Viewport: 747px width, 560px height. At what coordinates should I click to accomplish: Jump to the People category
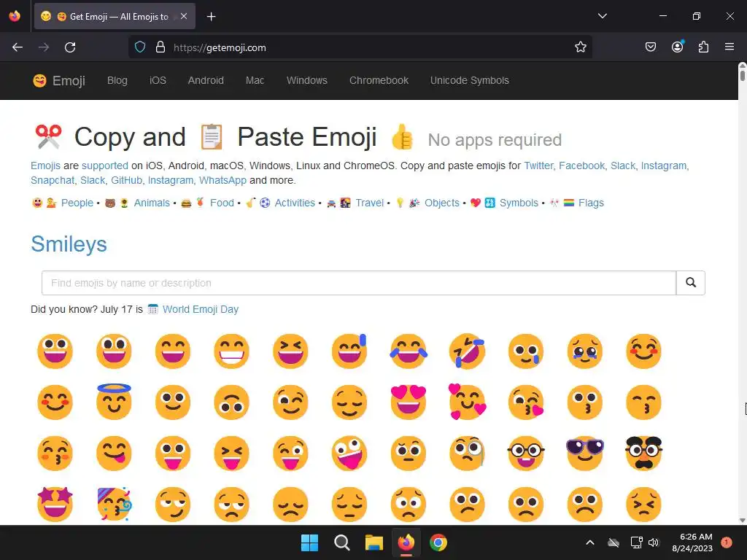tap(77, 203)
